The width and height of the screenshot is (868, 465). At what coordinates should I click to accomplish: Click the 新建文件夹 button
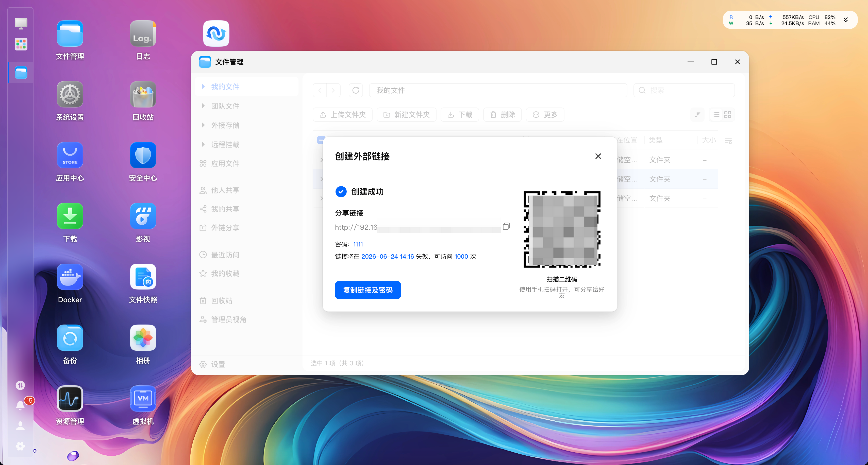[x=406, y=115]
